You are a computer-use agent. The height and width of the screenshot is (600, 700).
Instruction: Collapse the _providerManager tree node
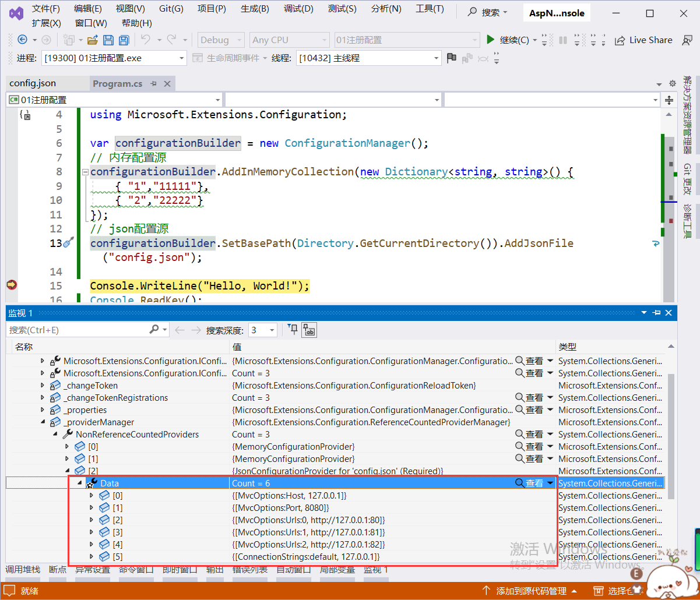pyautogui.click(x=42, y=422)
